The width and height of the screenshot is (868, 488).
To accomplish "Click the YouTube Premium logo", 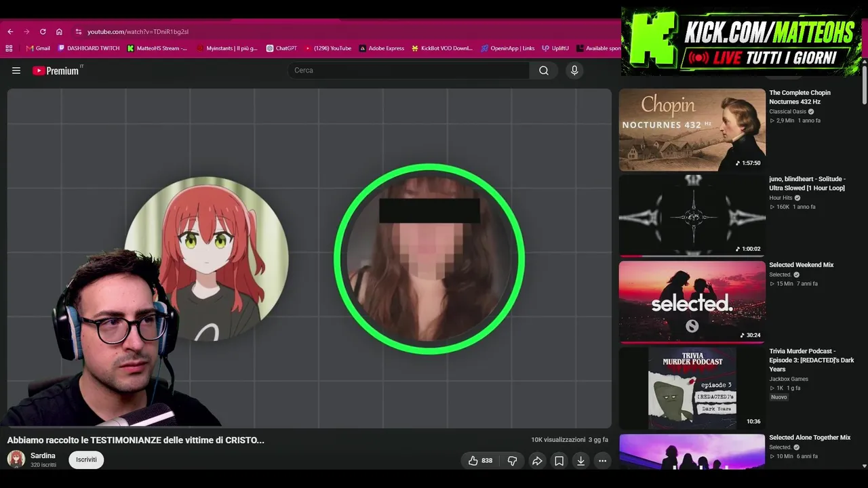I will (x=57, y=70).
